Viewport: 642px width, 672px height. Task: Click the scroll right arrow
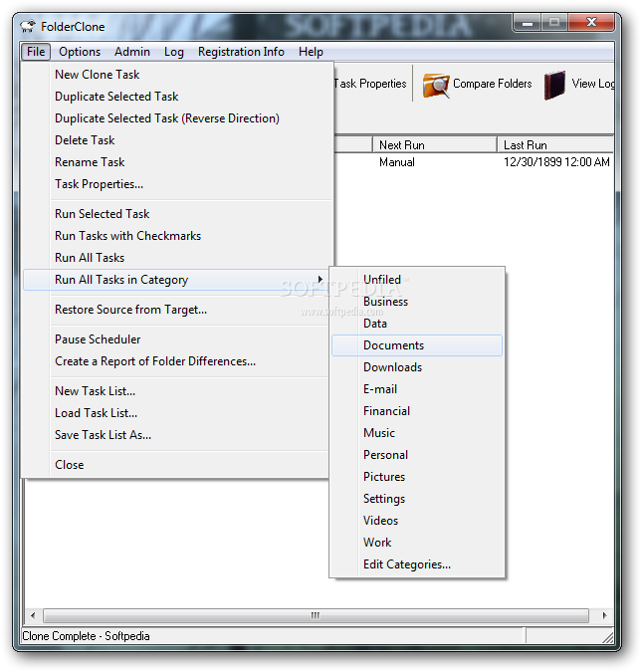[x=604, y=615]
